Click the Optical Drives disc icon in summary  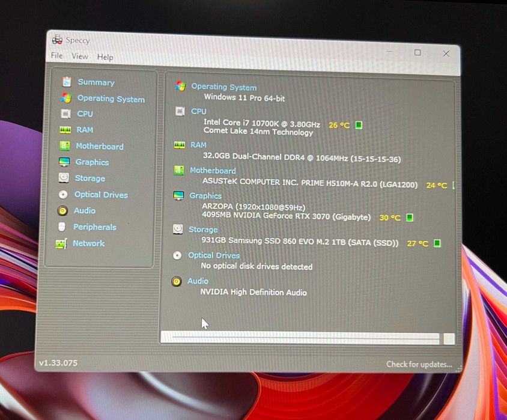pos(177,255)
